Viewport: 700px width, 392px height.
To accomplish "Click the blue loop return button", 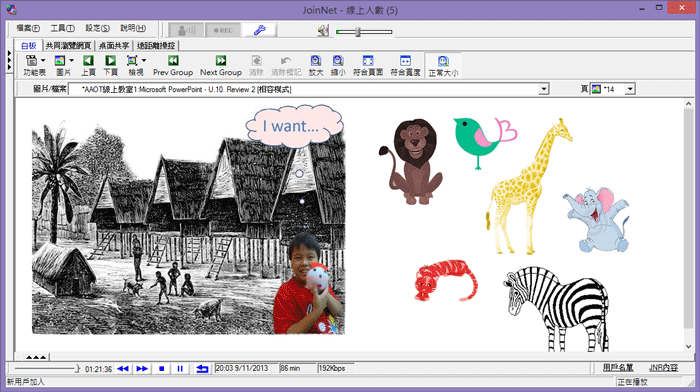I will 202,369.
